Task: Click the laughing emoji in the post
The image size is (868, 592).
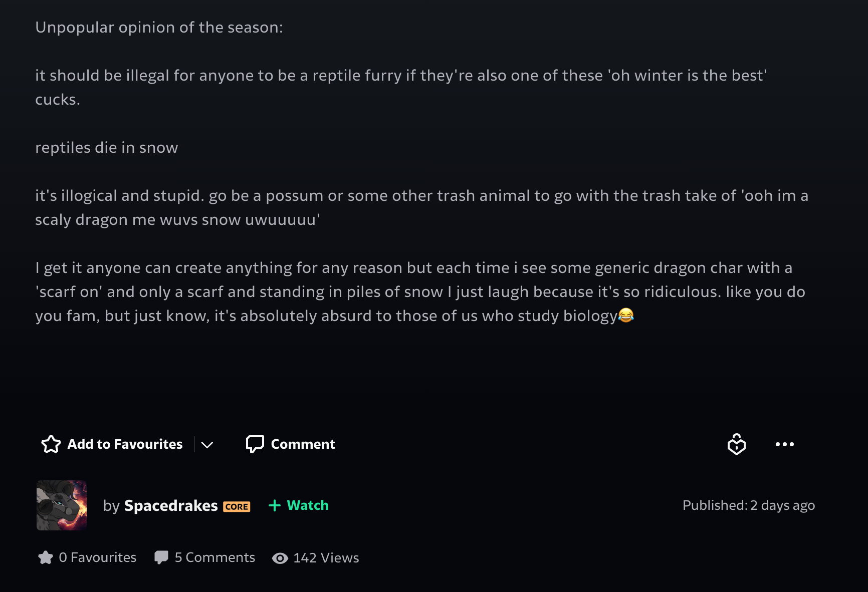Action: (626, 315)
